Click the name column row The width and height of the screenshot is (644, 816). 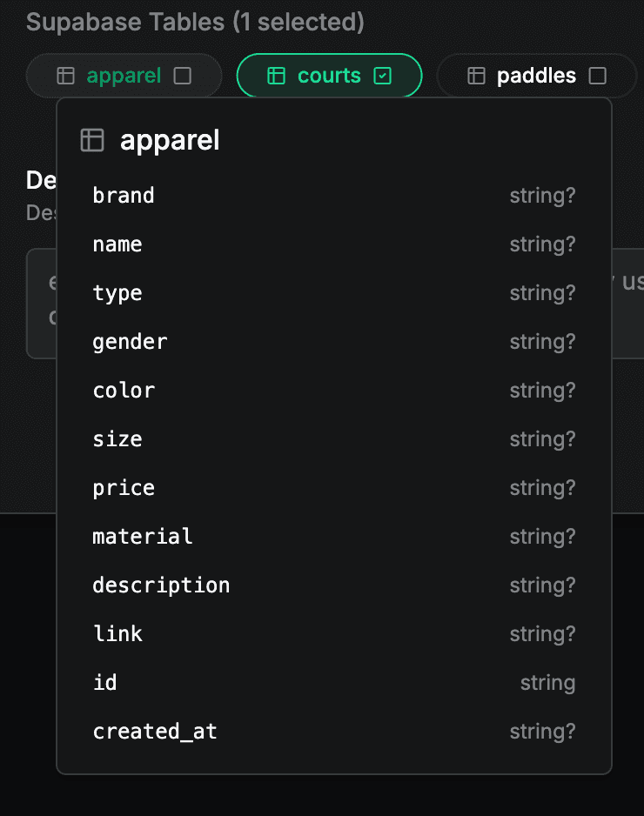click(x=333, y=244)
